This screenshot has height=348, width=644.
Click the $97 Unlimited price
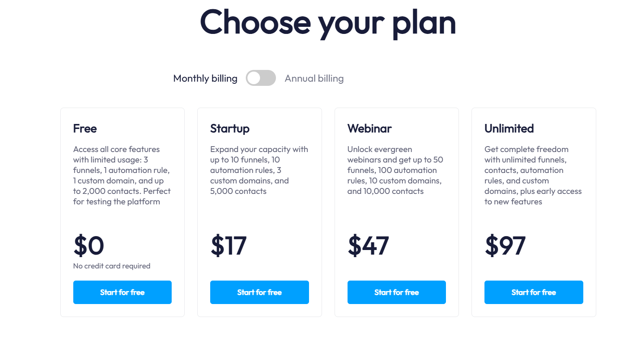505,246
